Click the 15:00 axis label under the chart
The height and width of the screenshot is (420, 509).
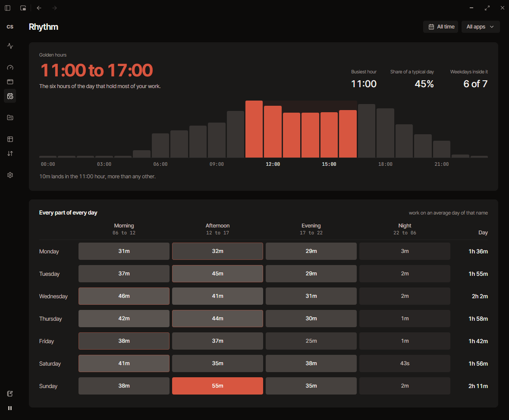click(329, 164)
